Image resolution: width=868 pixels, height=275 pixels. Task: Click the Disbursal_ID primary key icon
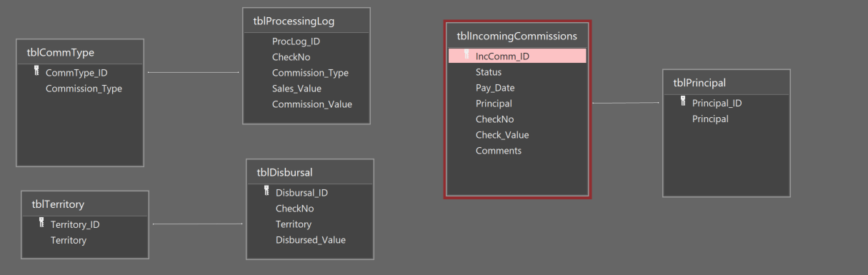266,191
